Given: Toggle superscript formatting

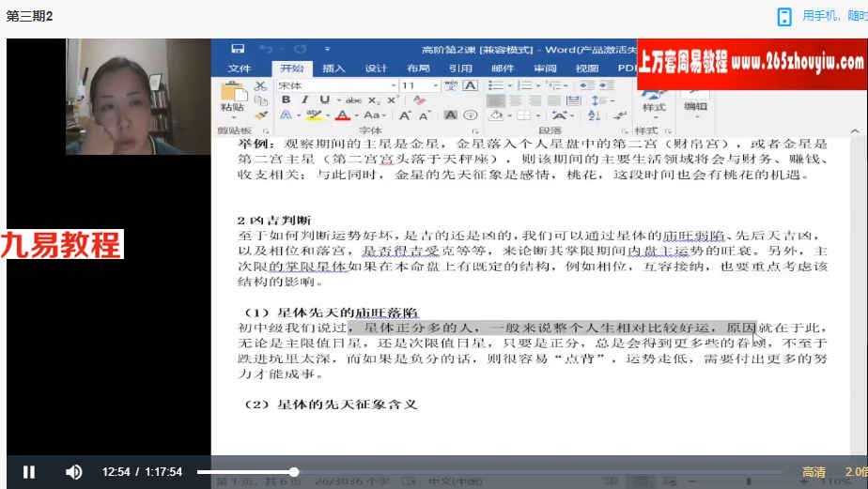Looking at the screenshot, I should (x=392, y=100).
